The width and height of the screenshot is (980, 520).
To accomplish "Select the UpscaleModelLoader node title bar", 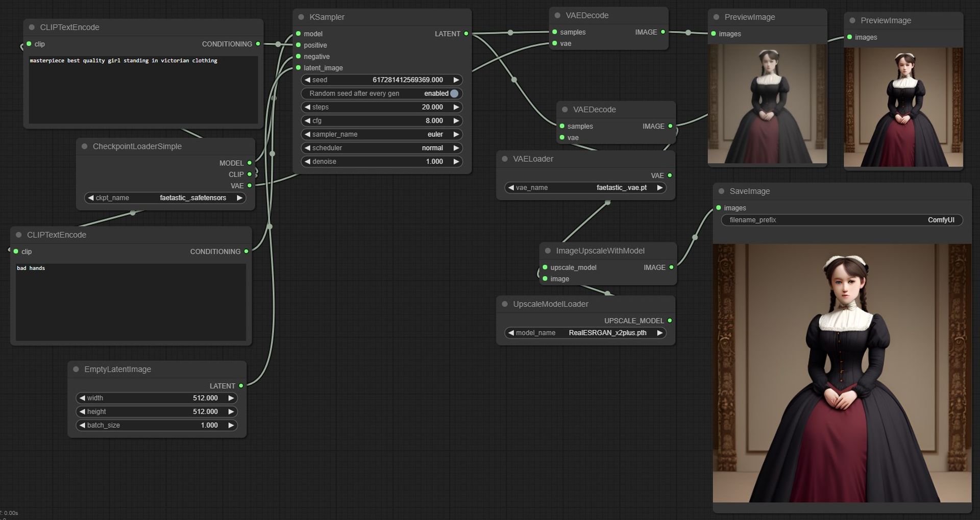I will [x=550, y=304].
